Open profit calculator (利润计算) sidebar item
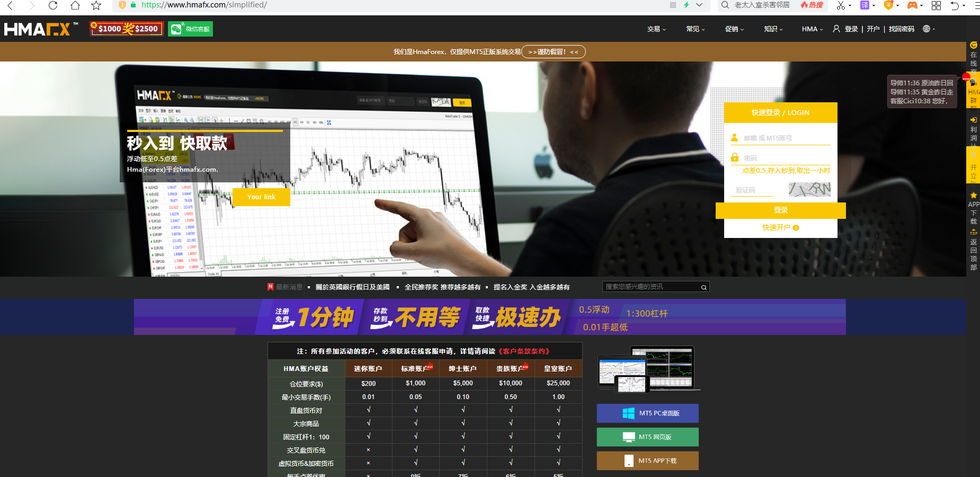Viewport: 980px width, 477px height. click(974, 131)
